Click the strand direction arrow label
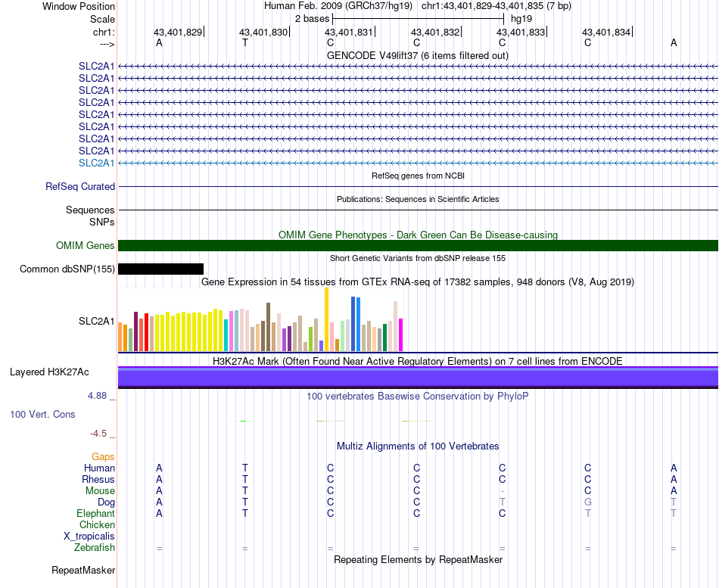 pyautogui.click(x=107, y=44)
